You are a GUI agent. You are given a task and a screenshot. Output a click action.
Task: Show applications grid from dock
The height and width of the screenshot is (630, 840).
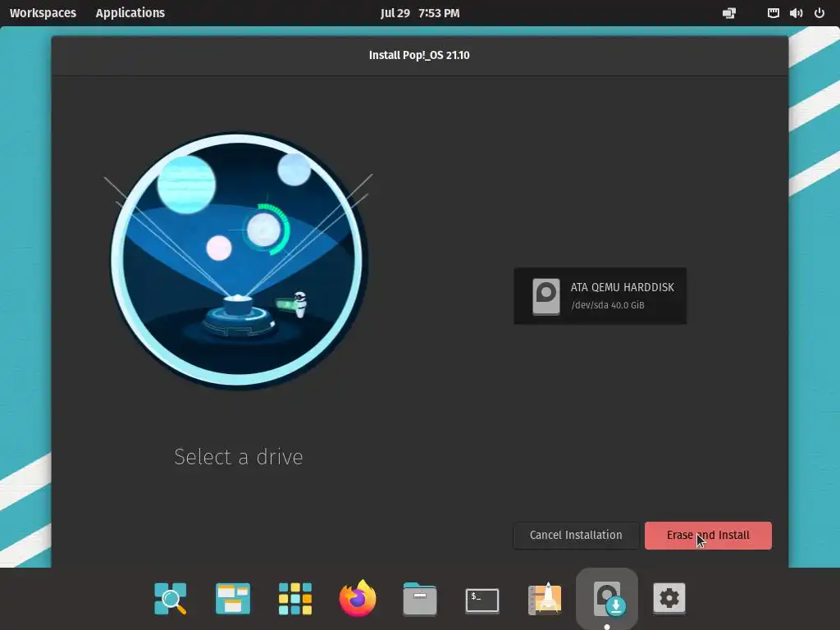295,598
